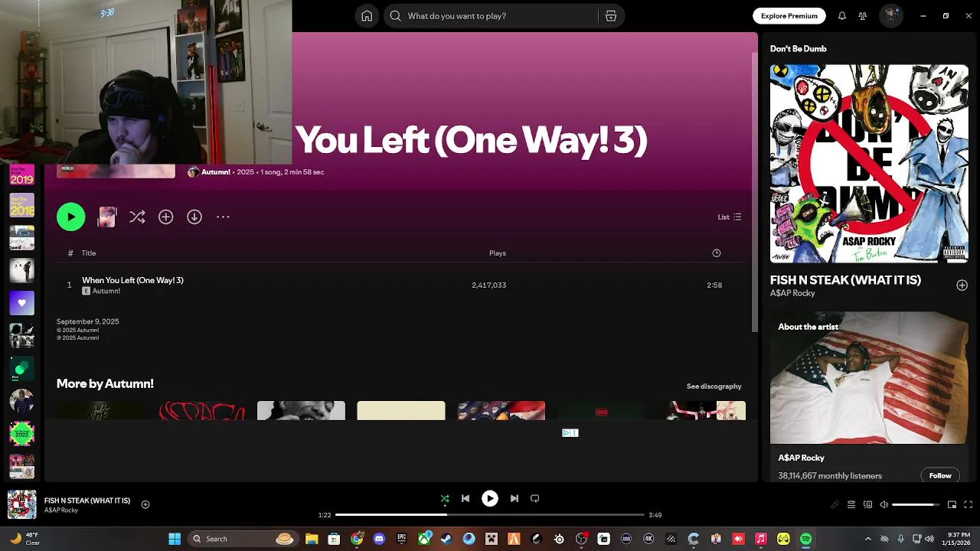This screenshot has height=551, width=980.
Task: Open Liked Songs heart playlist
Action: (x=21, y=303)
